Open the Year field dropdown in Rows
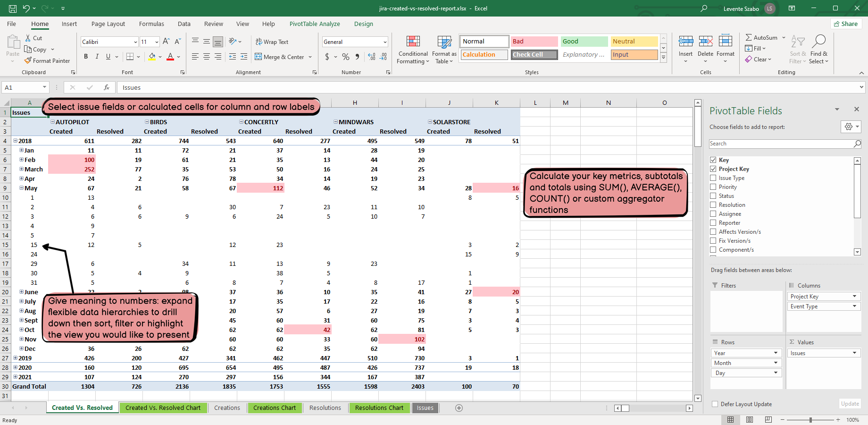Image resolution: width=868 pixels, height=425 pixels. pyautogui.click(x=776, y=353)
